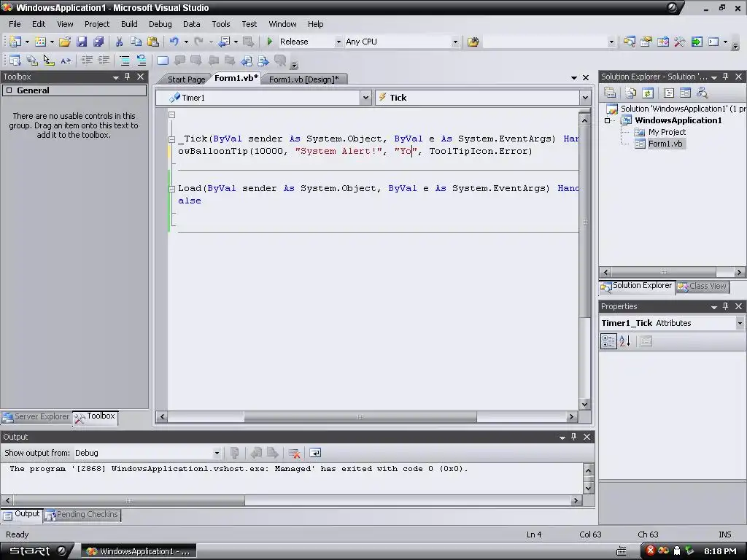747x560 pixels.
Task: Open the Show output from Debug dropdown
Action: click(x=216, y=453)
